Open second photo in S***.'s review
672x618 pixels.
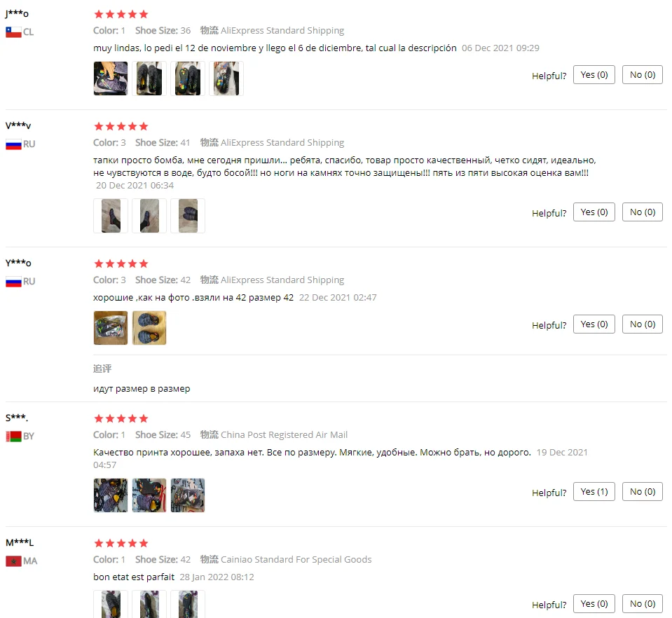click(x=149, y=495)
